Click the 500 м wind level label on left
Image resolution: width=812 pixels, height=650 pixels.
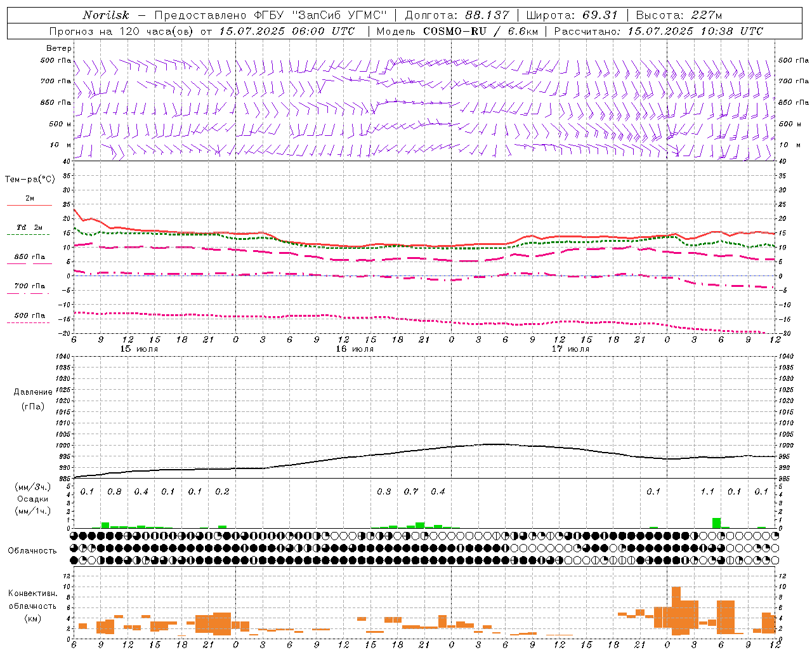point(60,124)
